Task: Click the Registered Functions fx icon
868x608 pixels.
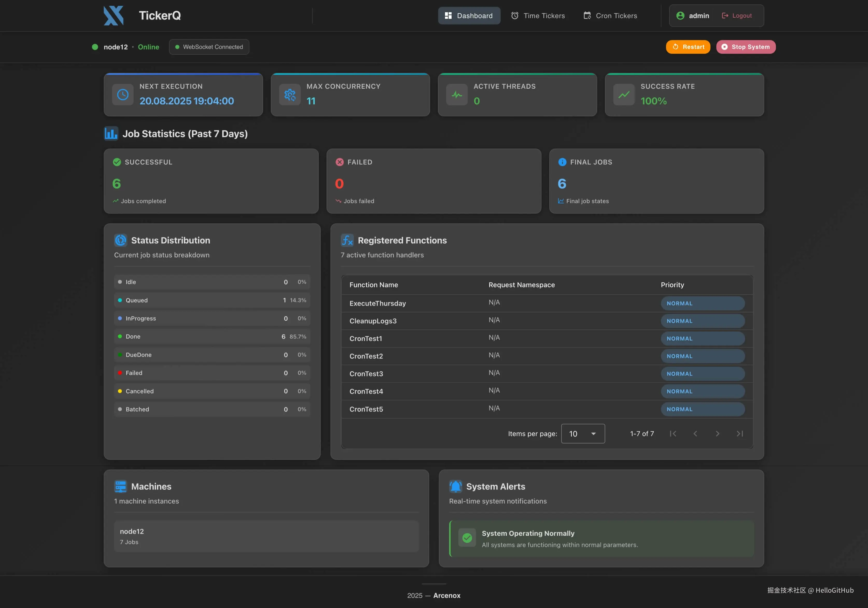Action: (x=347, y=240)
